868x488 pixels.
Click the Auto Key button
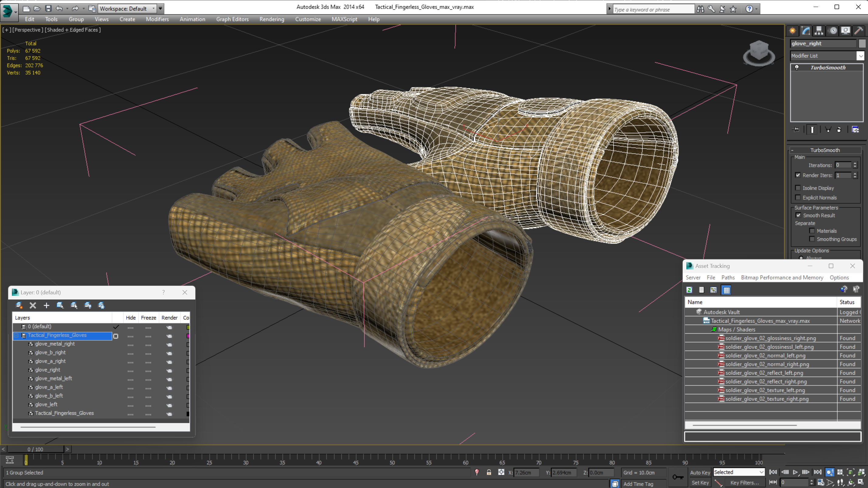coord(700,472)
